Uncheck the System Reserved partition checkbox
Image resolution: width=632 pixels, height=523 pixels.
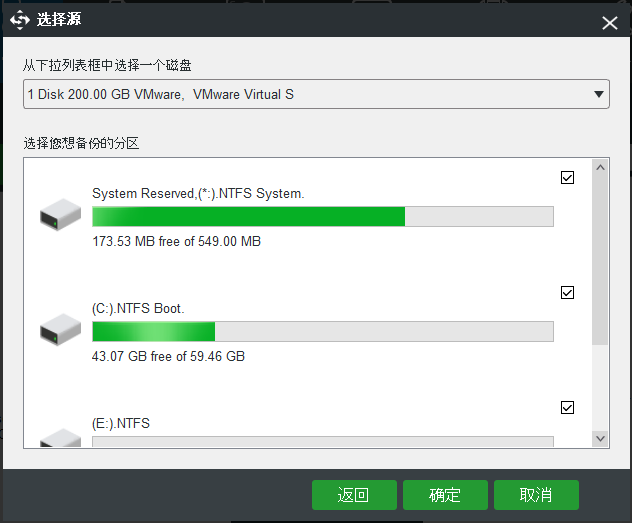click(567, 178)
